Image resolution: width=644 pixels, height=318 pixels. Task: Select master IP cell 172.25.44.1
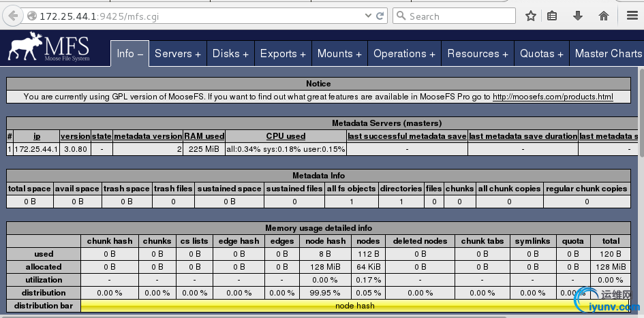click(36, 149)
